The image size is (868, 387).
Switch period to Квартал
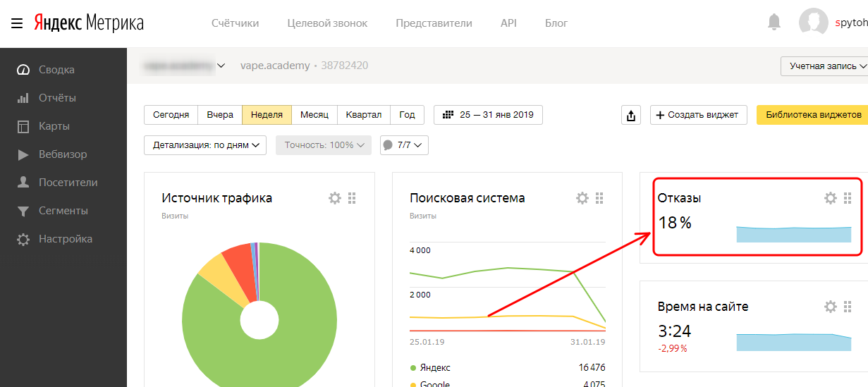[364, 115]
